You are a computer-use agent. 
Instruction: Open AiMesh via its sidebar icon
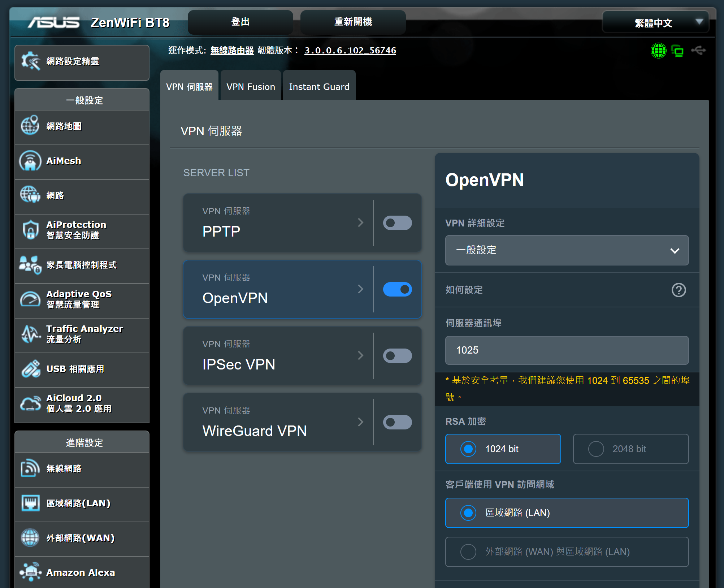click(30, 161)
